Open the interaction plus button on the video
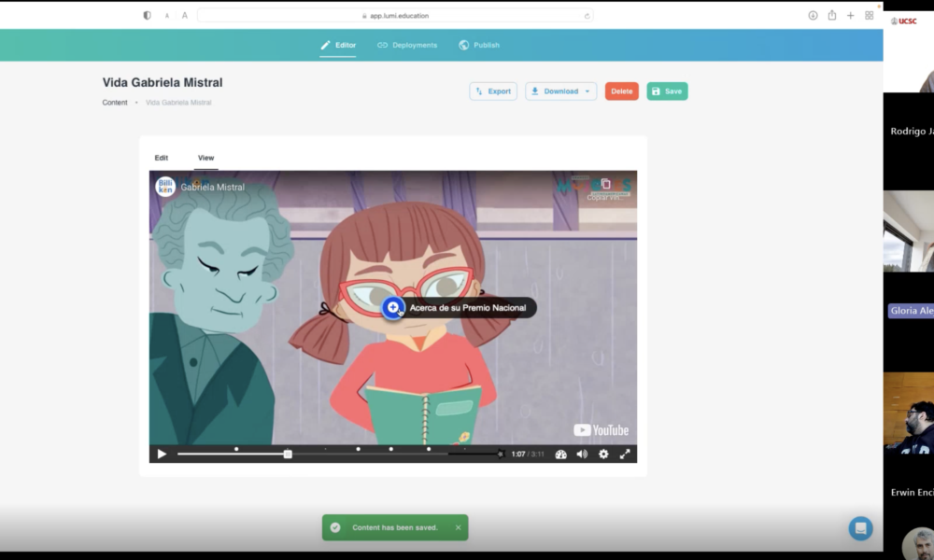934x560 pixels. tap(392, 308)
